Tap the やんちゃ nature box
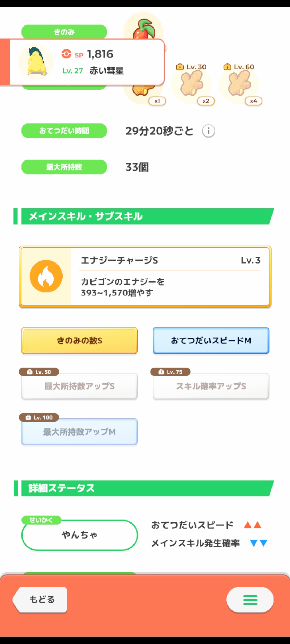290x644 pixels. 79,535
